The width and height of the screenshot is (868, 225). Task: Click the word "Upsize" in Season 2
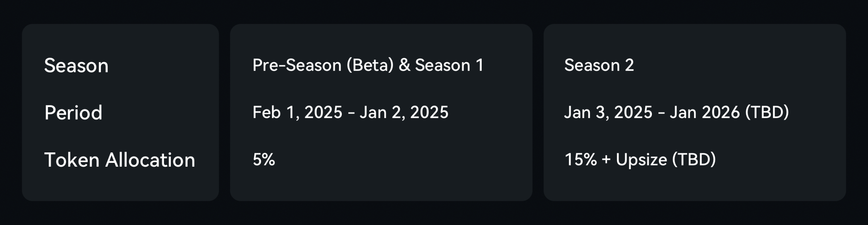pyautogui.click(x=641, y=160)
